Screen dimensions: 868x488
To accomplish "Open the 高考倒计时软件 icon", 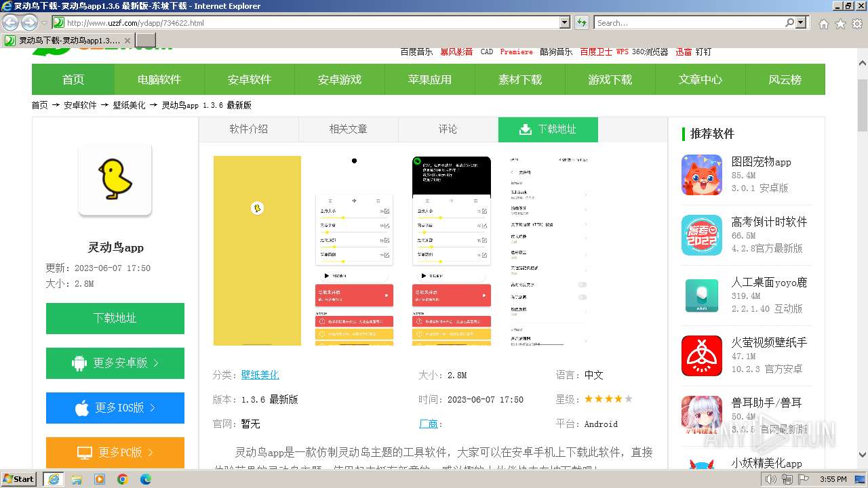I will (x=702, y=235).
